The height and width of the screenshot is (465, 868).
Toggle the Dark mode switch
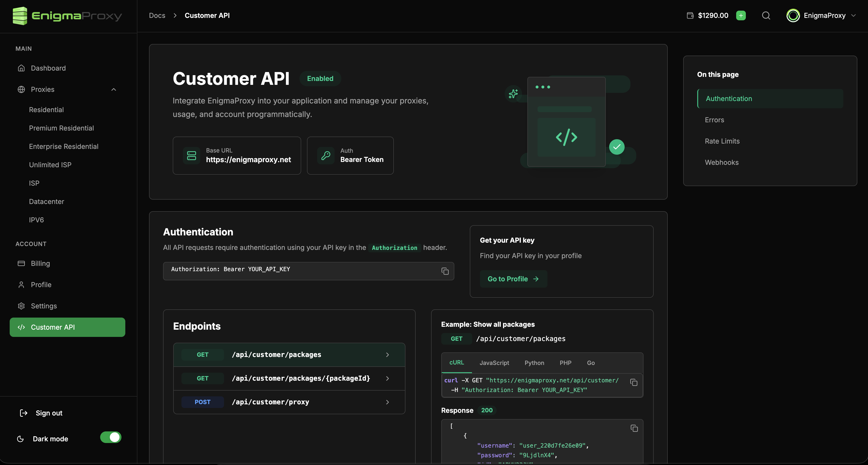[111, 437]
